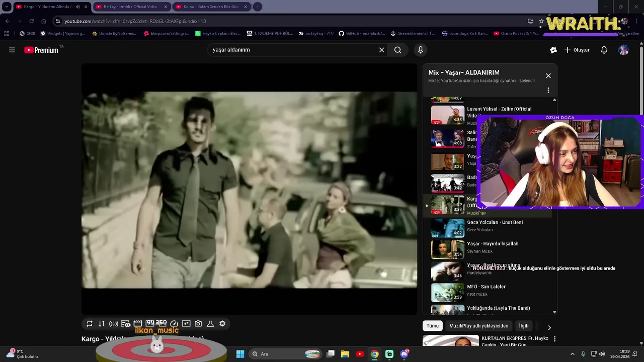Image resolution: width=644 pixels, height=362 pixels.
Task: Select the 3:42 Badem playlist thumbnail
Action: coord(448,183)
